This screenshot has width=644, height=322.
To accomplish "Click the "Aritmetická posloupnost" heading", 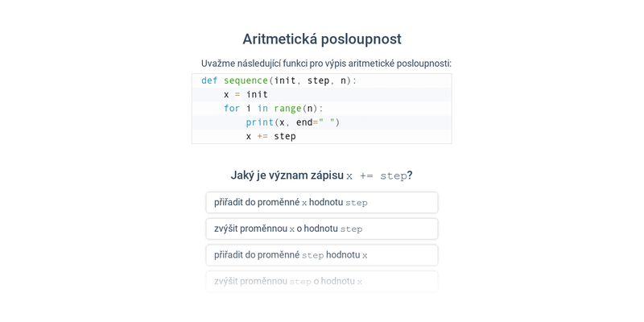I will 321,39.
